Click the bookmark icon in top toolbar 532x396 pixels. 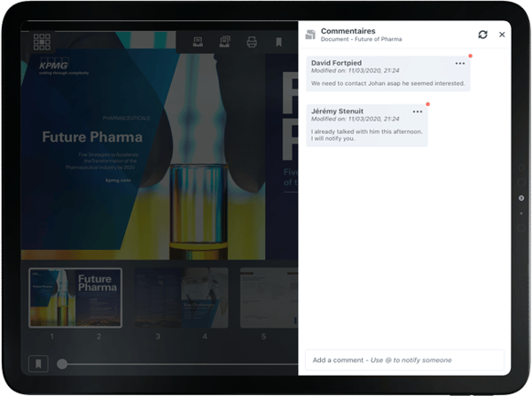tap(278, 42)
